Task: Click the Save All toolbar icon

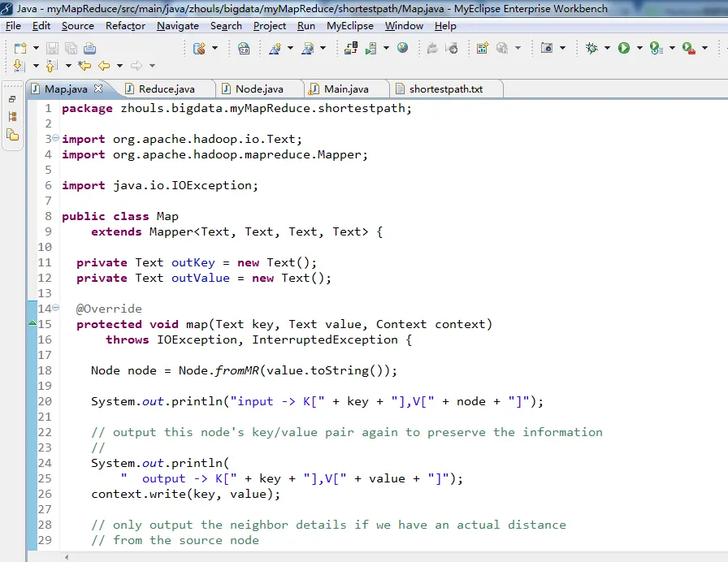Action: [71, 48]
